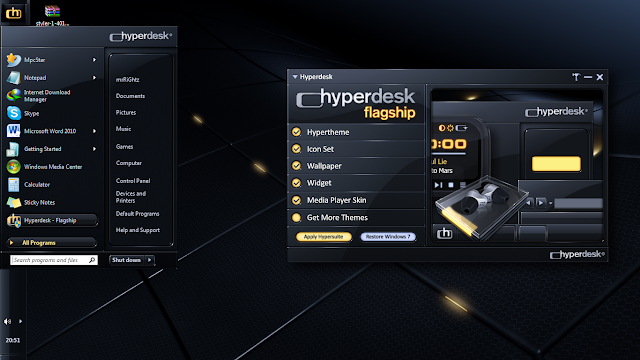Click the Hyperdesk start button icon
640x360 pixels.
click(13, 13)
